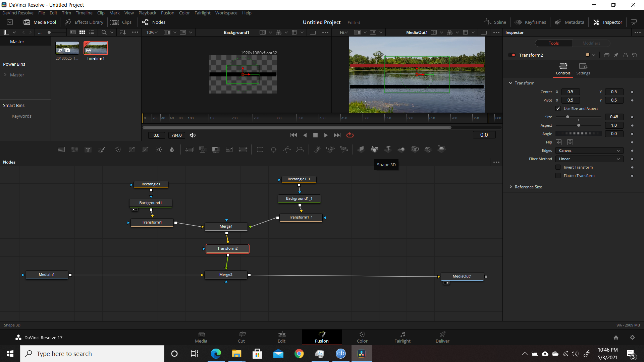Open the Settings tab of Transform2
The height and width of the screenshot is (362, 644).
pyautogui.click(x=583, y=69)
